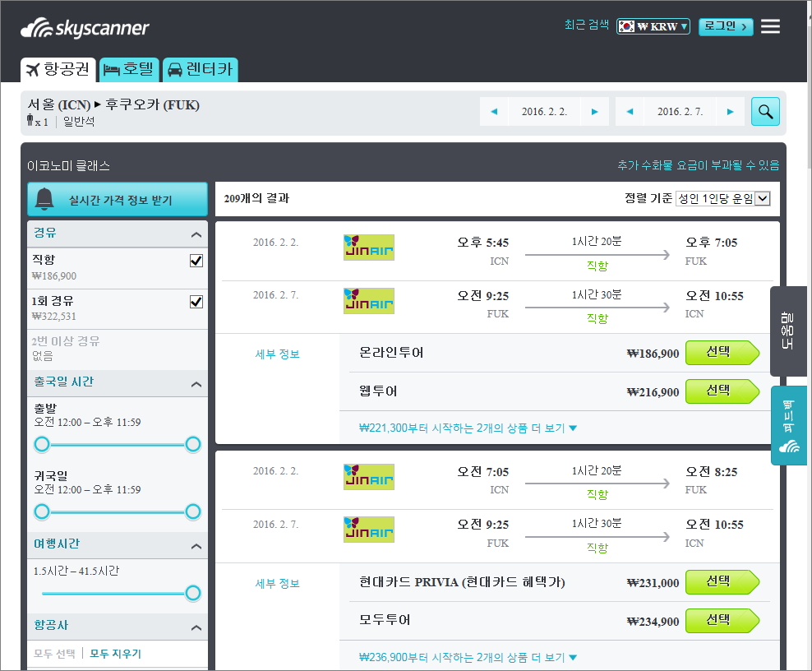Click next day arrow for return date

(730, 112)
